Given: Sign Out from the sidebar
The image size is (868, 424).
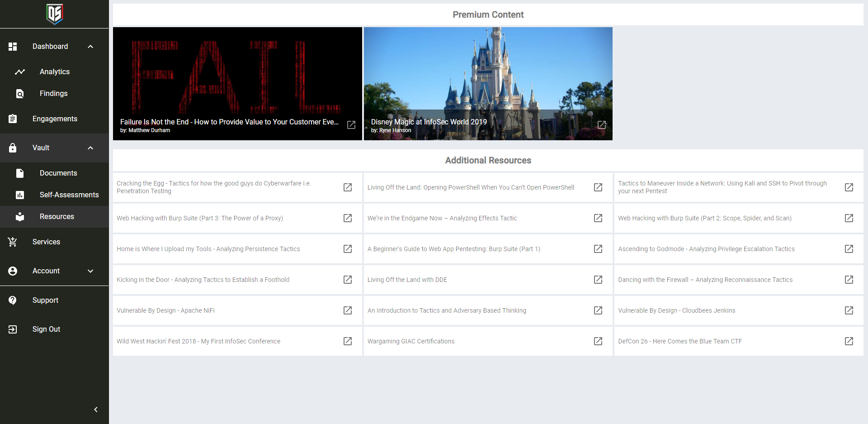Looking at the screenshot, I should coord(54,329).
